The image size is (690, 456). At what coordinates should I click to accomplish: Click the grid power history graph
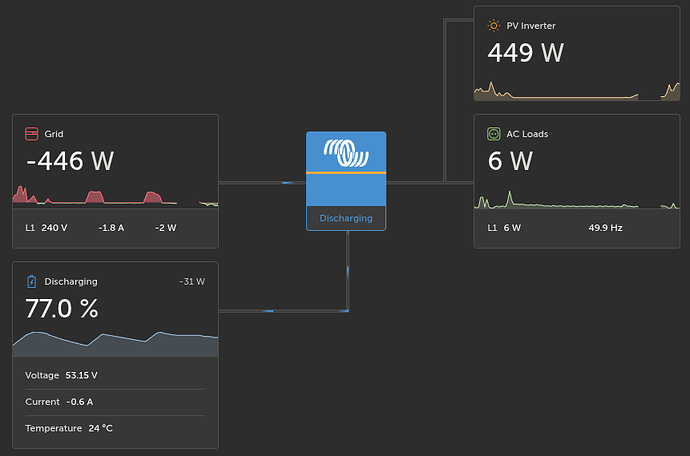coord(115,196)
